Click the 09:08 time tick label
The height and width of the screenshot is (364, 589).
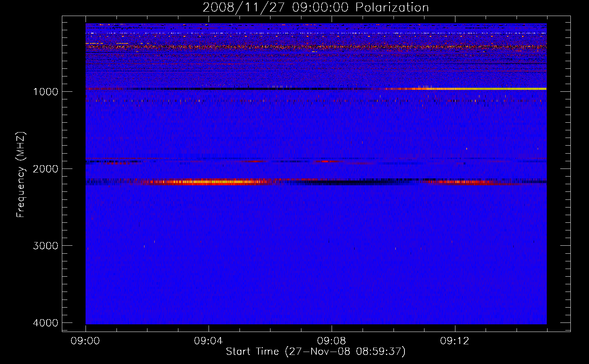[332, 341]
